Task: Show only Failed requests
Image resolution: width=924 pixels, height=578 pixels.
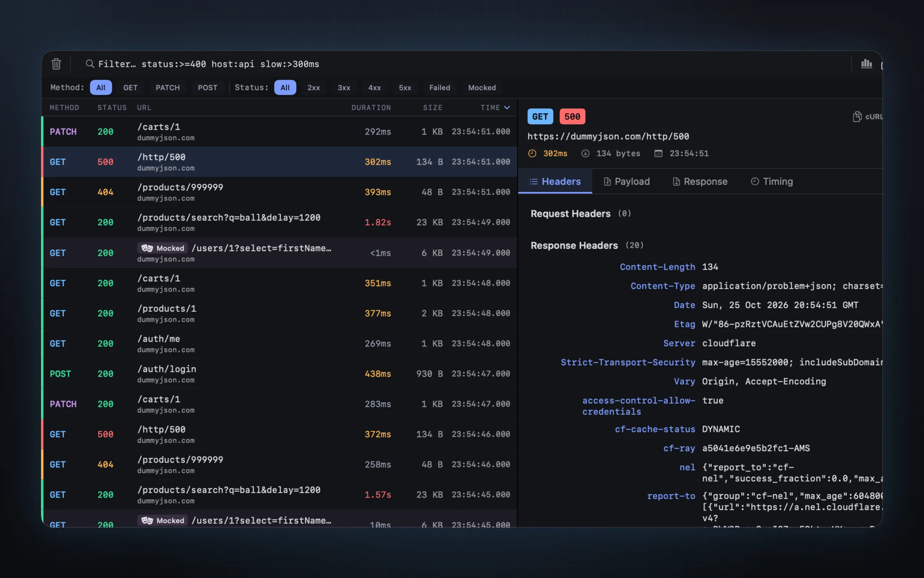Action: click(x=440, y=87)
